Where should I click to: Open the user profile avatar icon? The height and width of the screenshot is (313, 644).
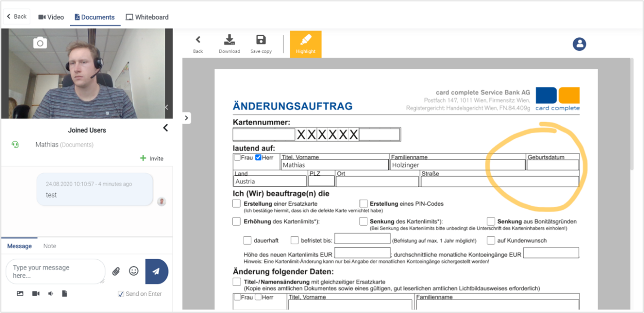(x=579, y=44)
